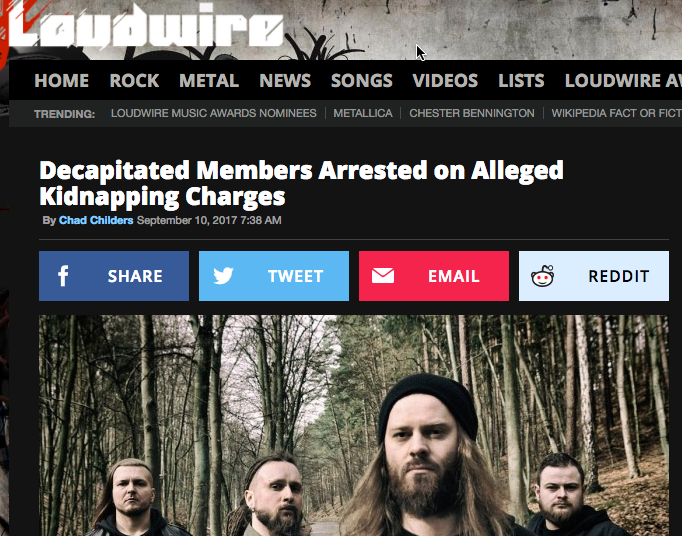The width and height of the screenshot is (682, 536).
Task: Open author Chad Childers link
Action: 96,221
